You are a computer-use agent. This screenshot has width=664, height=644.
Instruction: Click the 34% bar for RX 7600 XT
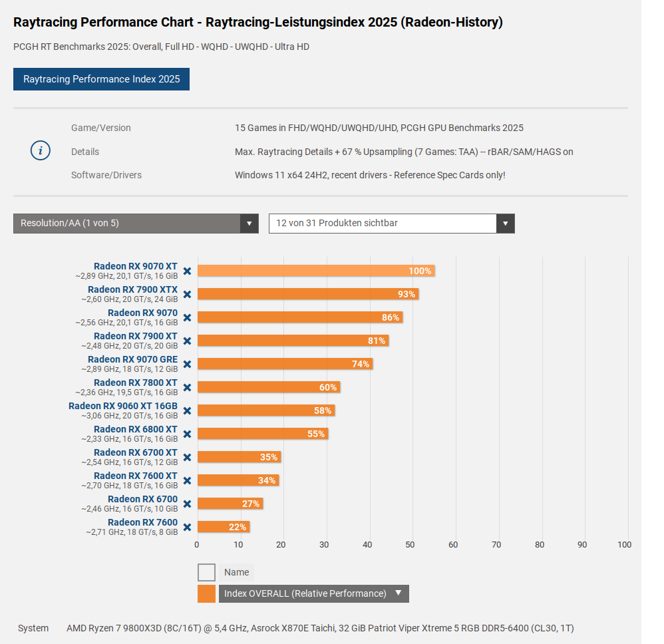[x=238, y=480]
